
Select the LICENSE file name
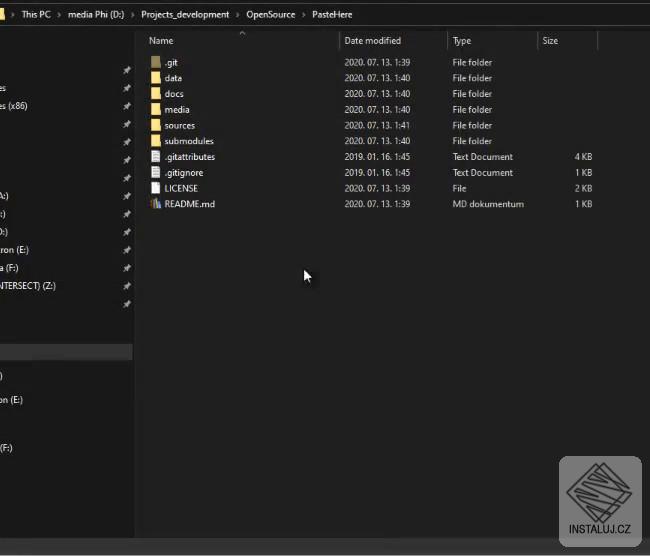click(x=181, y=188)
